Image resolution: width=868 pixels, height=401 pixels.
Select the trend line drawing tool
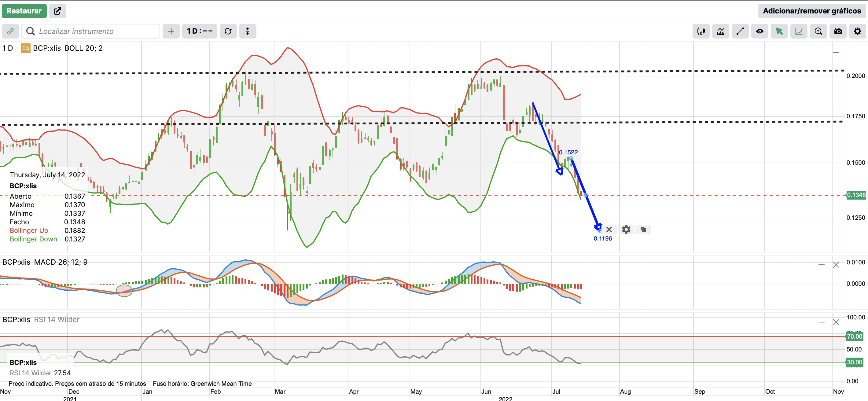(x=740, y=31)
